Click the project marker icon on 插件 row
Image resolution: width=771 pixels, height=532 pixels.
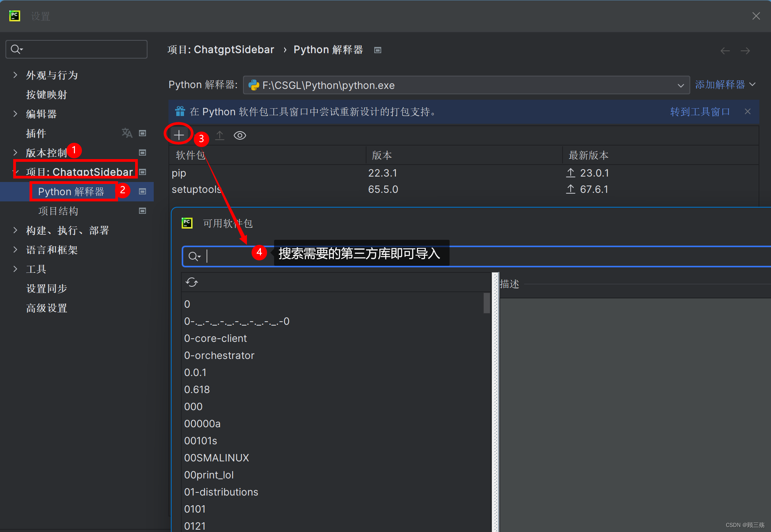tap(142, 133)
